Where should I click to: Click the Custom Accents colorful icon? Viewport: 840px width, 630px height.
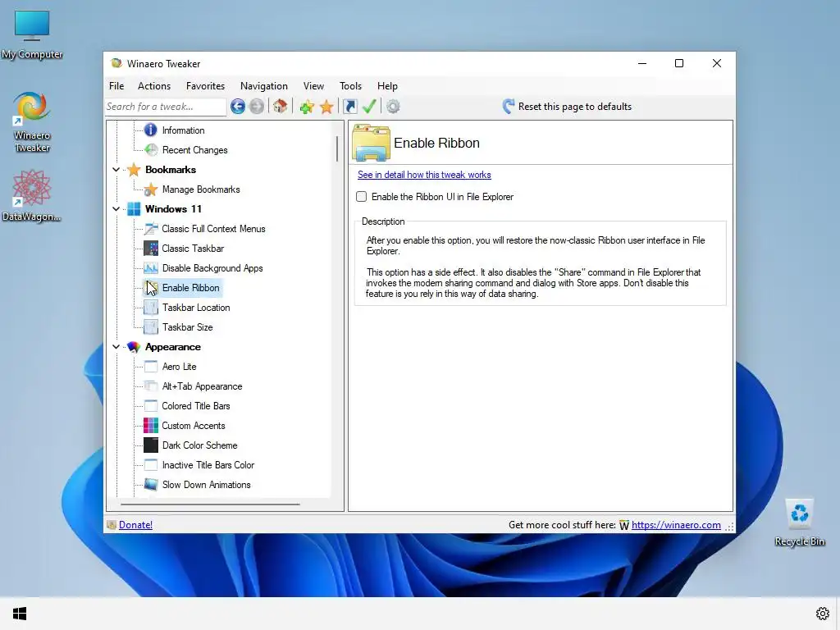(x=151, y=426)
